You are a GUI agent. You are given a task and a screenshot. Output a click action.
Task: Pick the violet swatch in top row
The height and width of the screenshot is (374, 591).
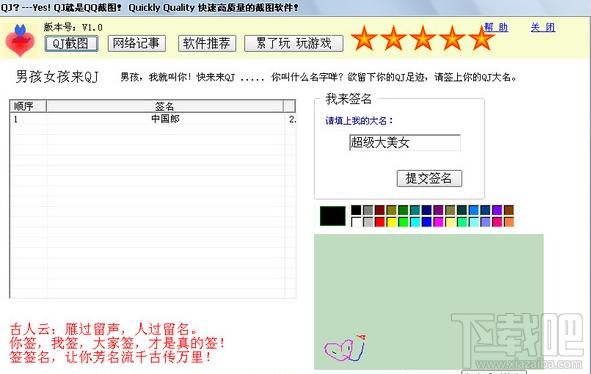497,210
